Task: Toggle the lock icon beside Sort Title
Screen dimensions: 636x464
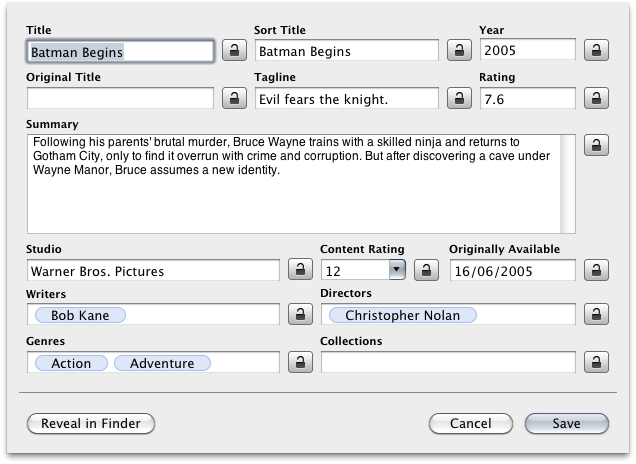Action: tap(459, 50)
